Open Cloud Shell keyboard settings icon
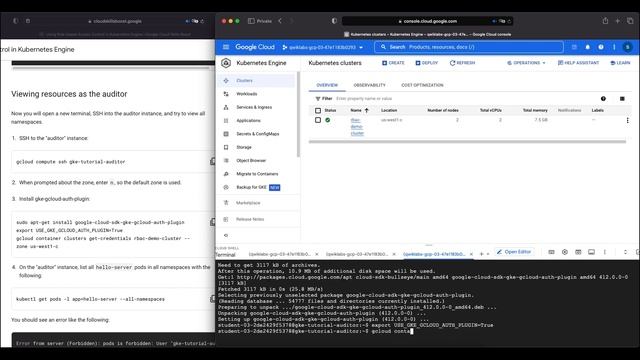640x360 pixels. point(551,252)
